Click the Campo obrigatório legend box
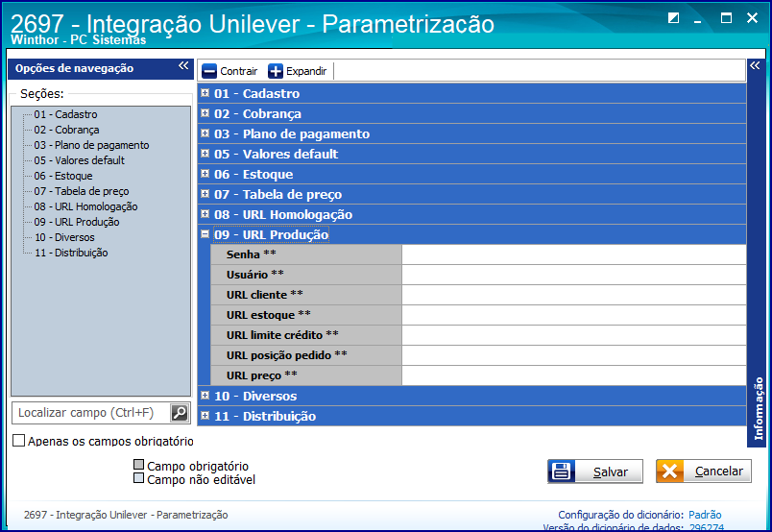772x532 pixels. 139,465
